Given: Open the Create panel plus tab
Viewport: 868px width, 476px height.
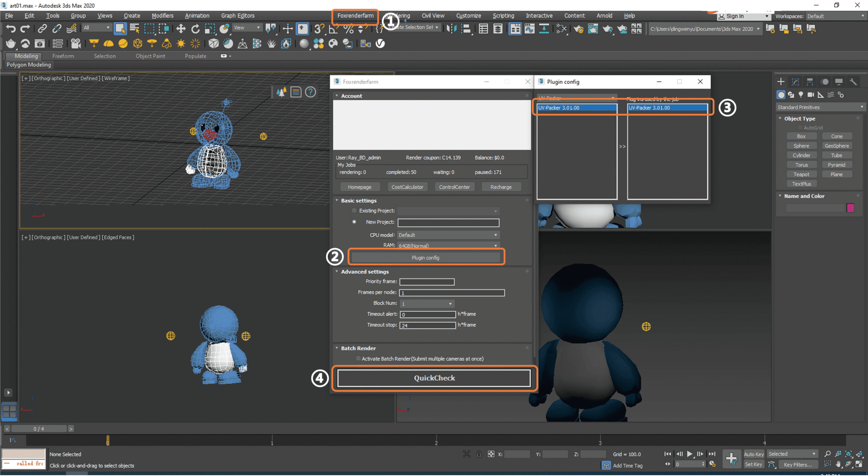Looking at the screenshot, I should (781, 82).
